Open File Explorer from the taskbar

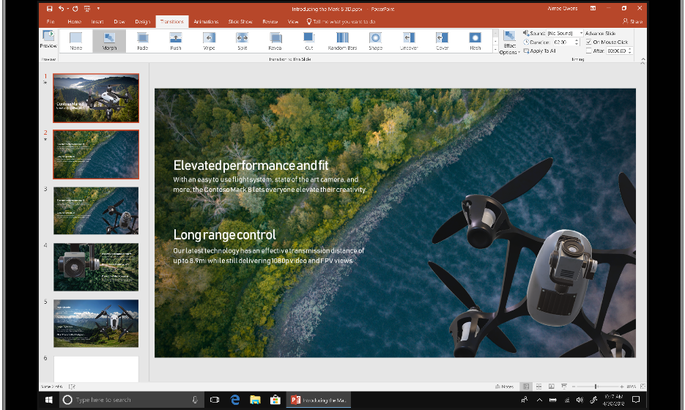click(x=255, y=400)
